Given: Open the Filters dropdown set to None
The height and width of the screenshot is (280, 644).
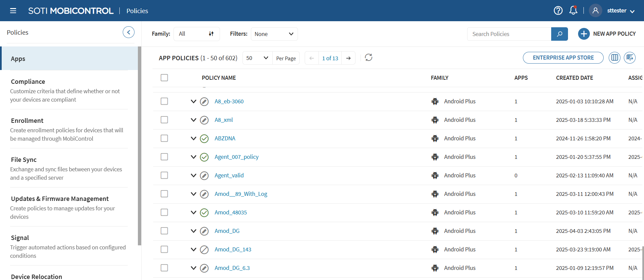Looking at the screenshot, I should pyautogui.click(x=274, y=34).
